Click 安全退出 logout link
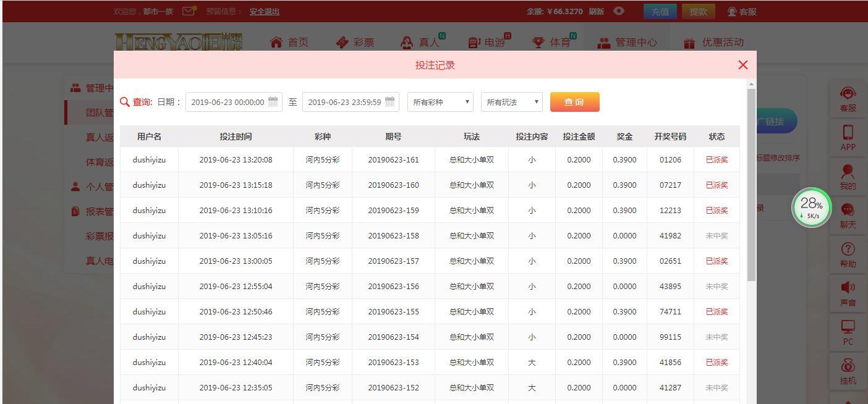 265,11
